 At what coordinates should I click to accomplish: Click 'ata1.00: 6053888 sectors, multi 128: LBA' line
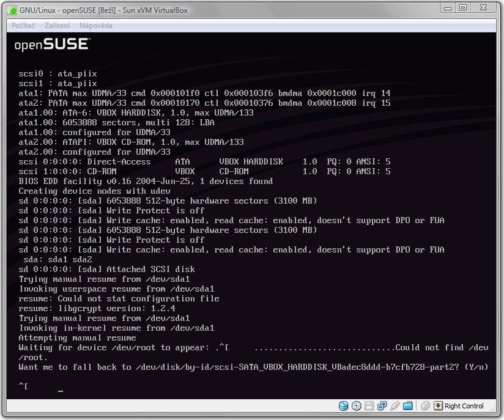[x=116, y=122]
